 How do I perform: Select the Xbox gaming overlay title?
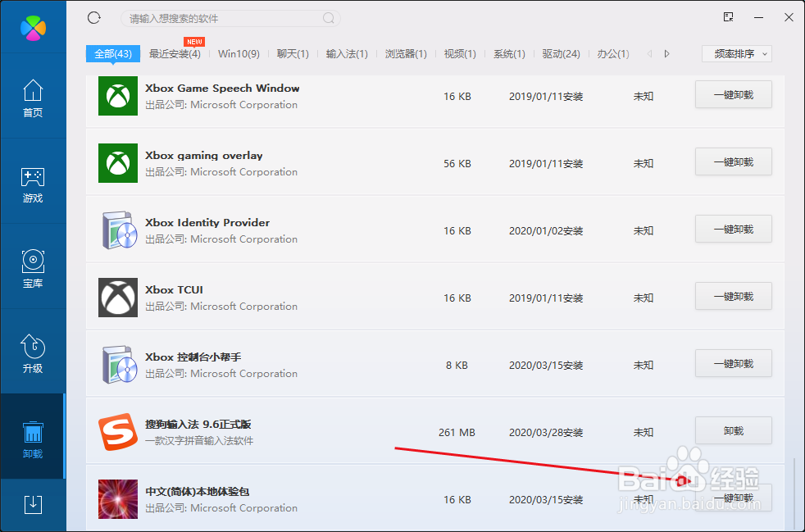point(204,156)
